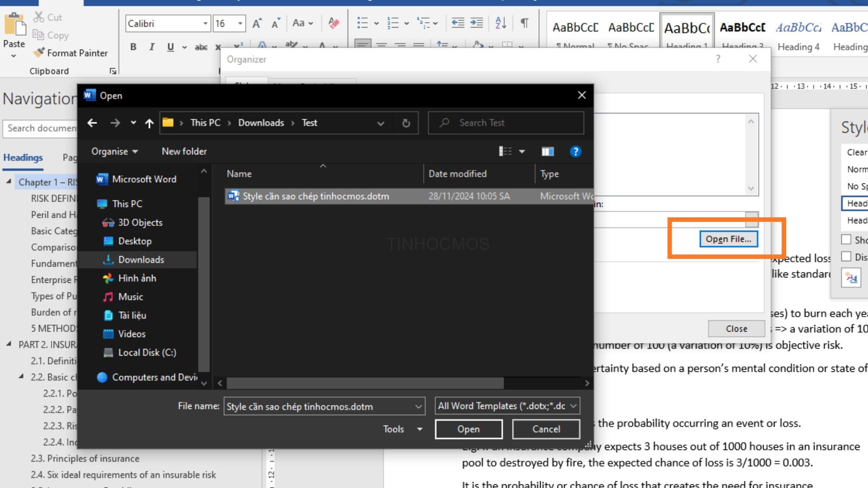Image resolution: width=868 pixels, height=488 pixels.
Task: Increase font size with grow icon
Action: tap(257, 23)
